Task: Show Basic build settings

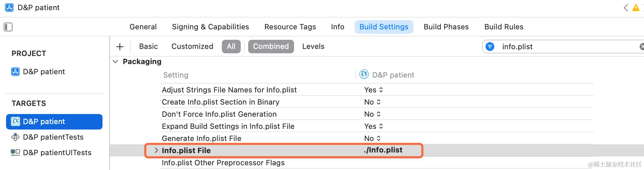Action: click(148, 47)
